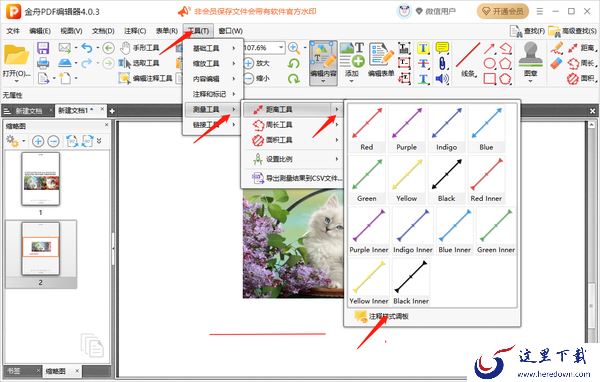
Task: Choose the Black Inner distance style
Action: (411, 282)
